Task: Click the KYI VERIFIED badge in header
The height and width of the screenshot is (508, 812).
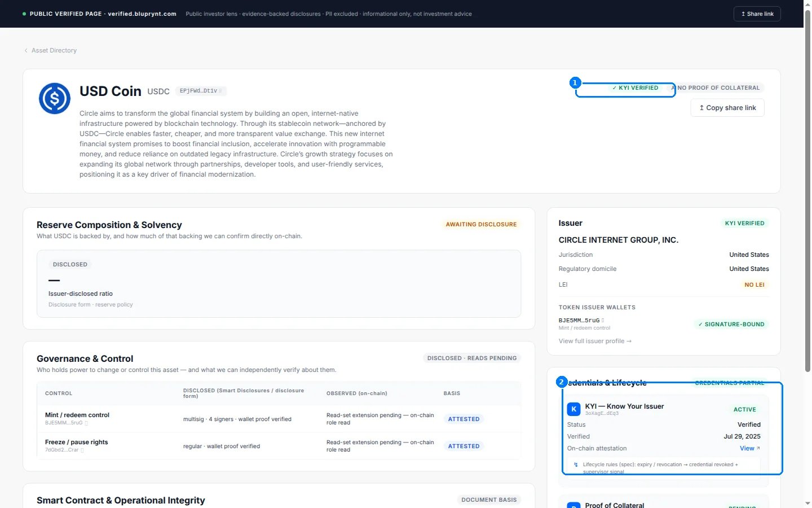Action: 635,88
